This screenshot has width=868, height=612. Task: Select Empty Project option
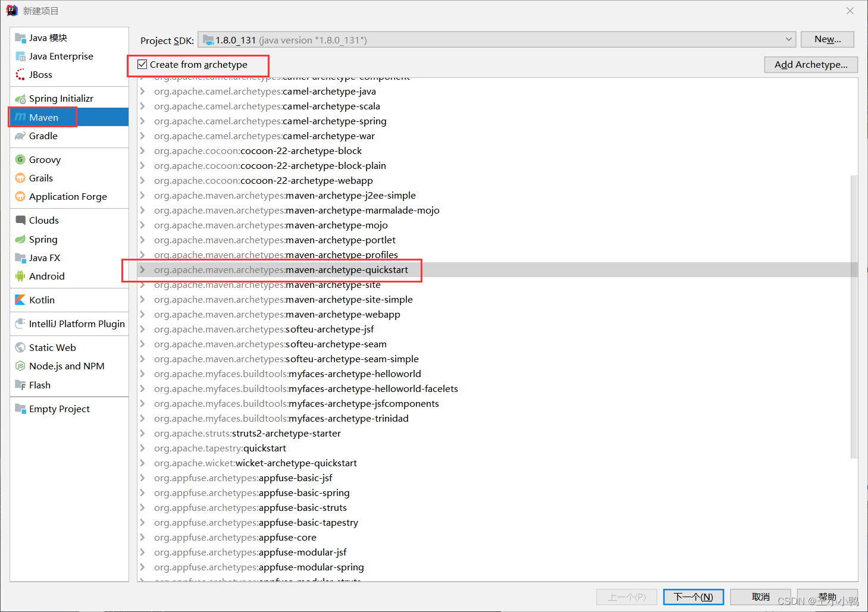[69, 409]
